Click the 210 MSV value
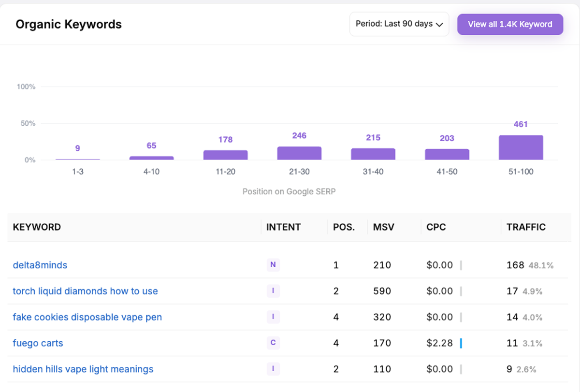The width and height of the screenshot is (580, 392). (382, 265)
